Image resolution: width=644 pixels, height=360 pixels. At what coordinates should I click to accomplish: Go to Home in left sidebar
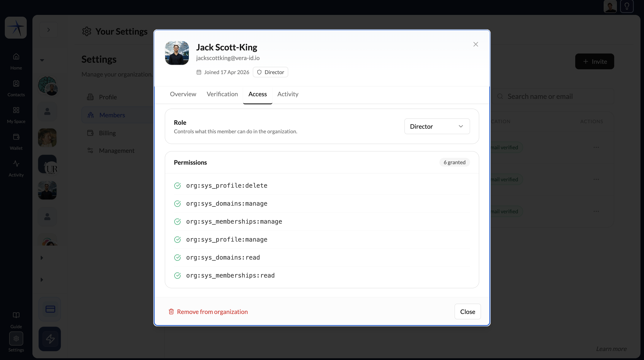tap(16, 61)
